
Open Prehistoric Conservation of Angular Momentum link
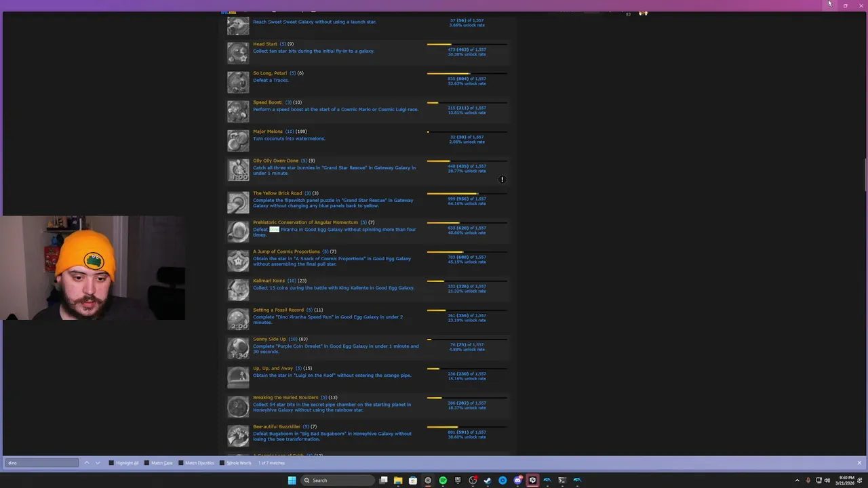click(x=305, y=222)
